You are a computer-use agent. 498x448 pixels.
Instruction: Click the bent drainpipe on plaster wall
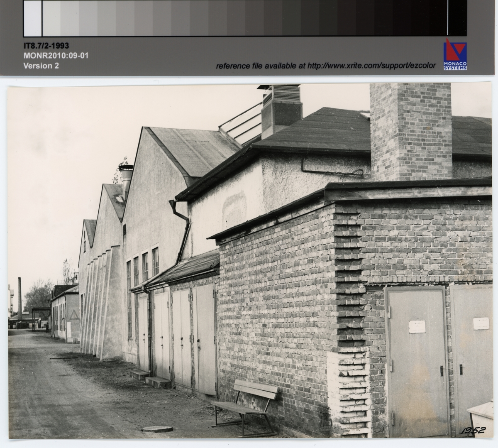(183, 230)
